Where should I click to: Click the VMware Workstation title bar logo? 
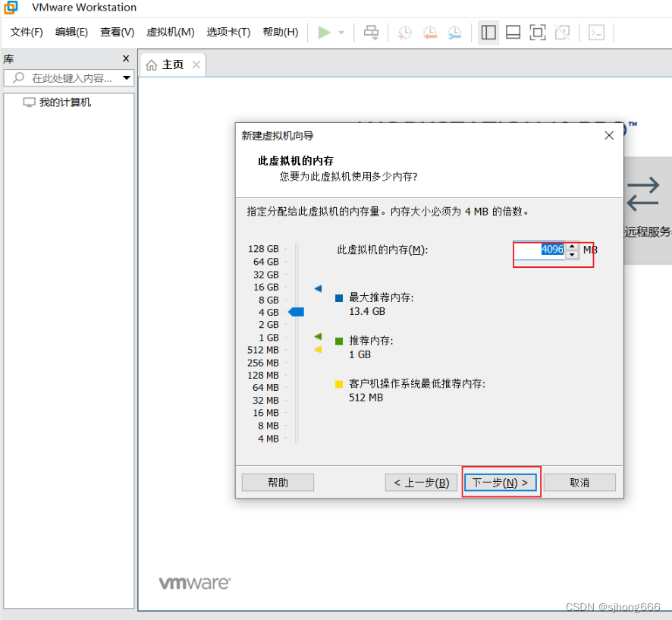(x=11, y=8)
